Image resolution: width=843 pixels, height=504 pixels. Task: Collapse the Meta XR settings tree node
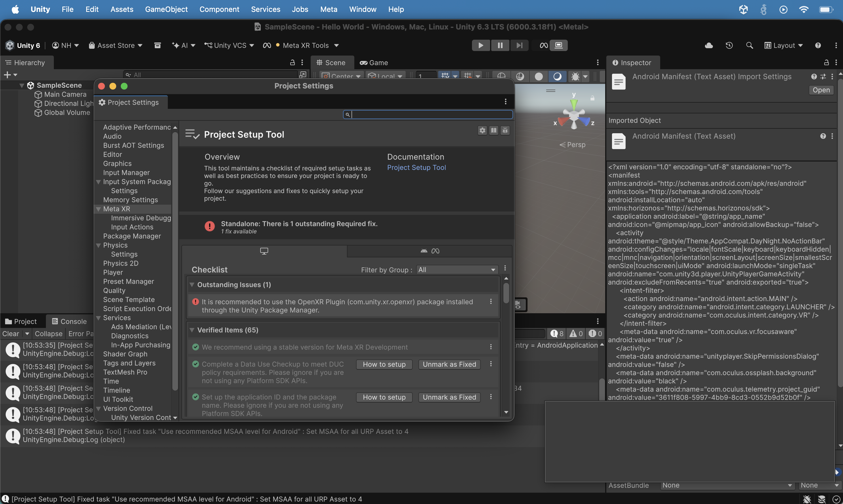(x=98, y=209)
